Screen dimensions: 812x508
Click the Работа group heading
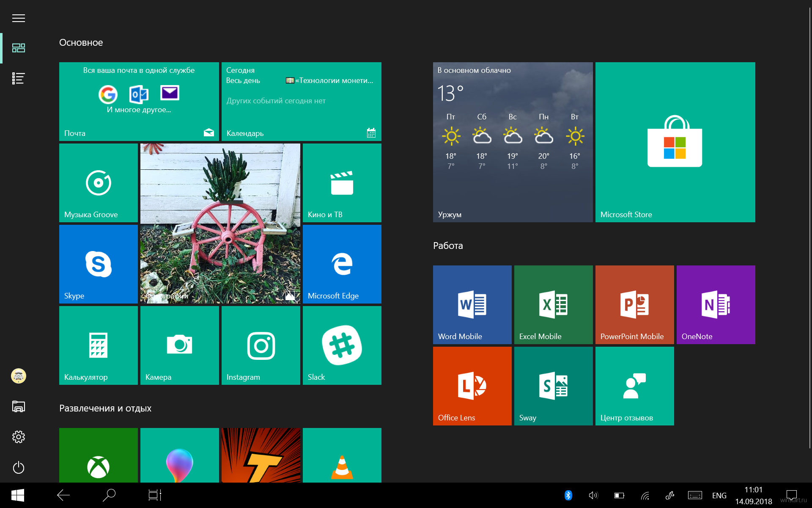[x=448, y=246]
